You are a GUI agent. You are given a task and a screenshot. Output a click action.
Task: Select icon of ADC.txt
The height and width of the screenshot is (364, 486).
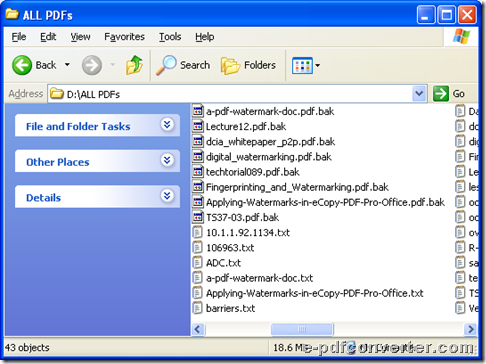(198, 263)
